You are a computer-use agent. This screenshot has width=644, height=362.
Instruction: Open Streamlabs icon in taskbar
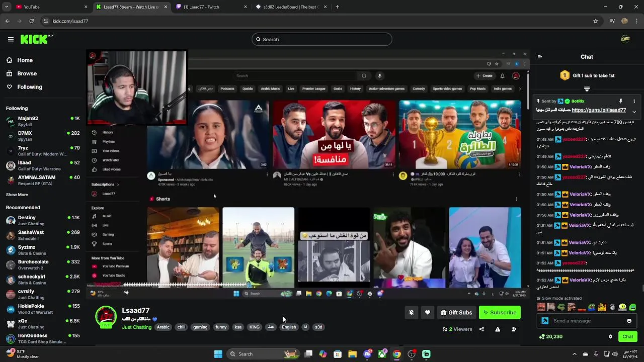coord(426,354)
